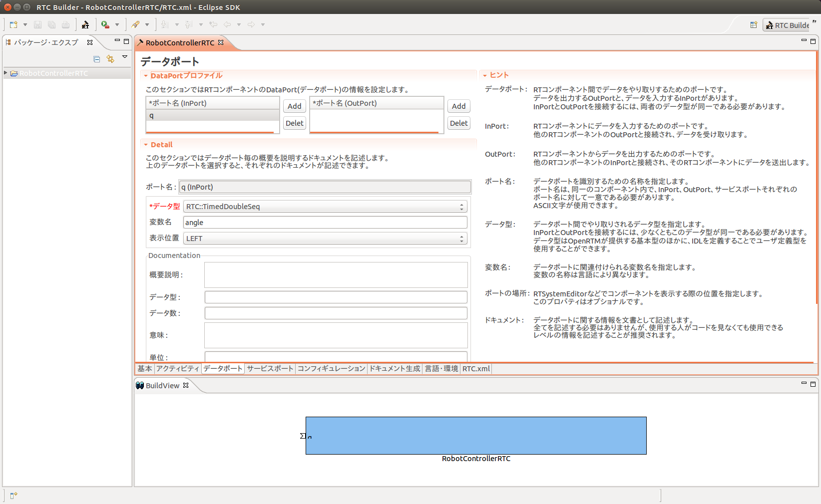This screenshot has height=504, width=821.
Task: Click the Open Perspective icon
Action: tap(754, 25)
